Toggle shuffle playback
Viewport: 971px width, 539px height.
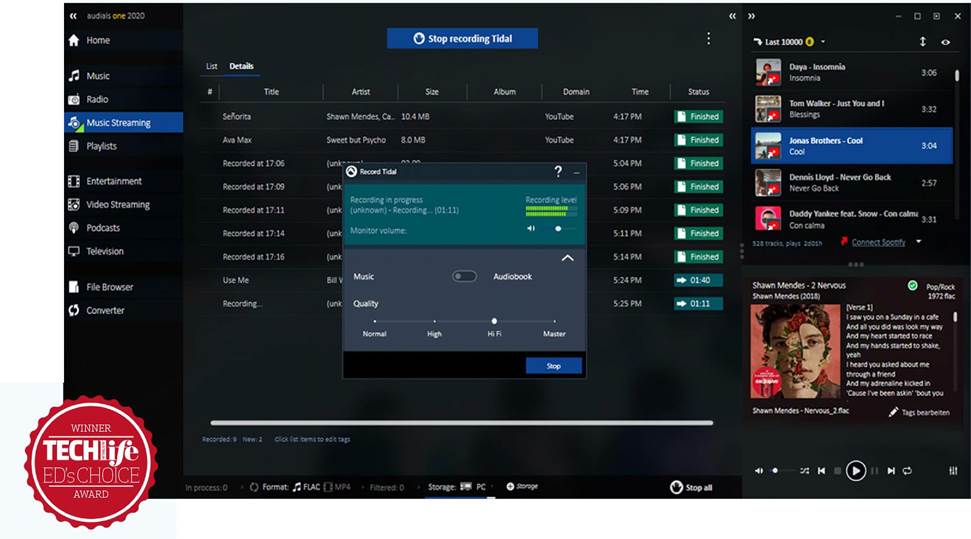click(804, 471)
